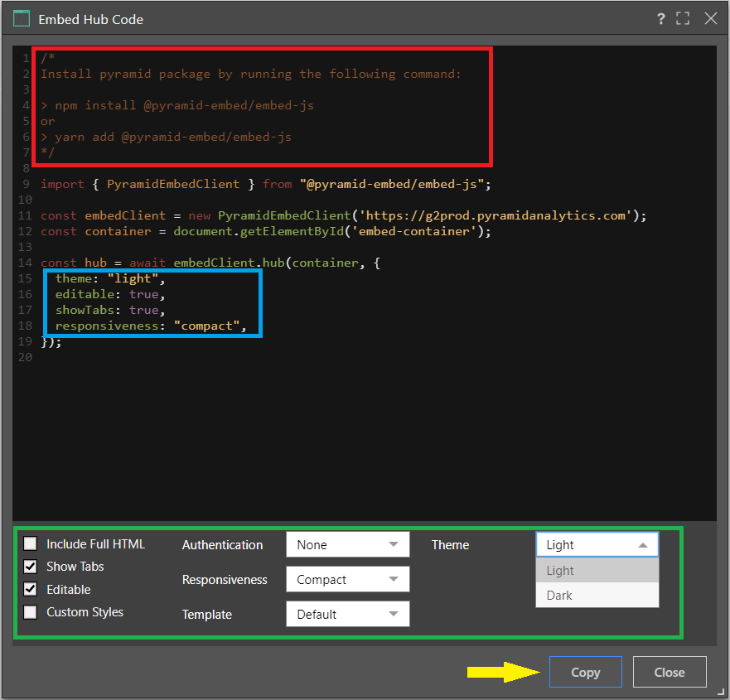Viewport: 730px width, 700px height.
Task: Enable Include Full HTML checkbox
Action: (x=31, y=543)
